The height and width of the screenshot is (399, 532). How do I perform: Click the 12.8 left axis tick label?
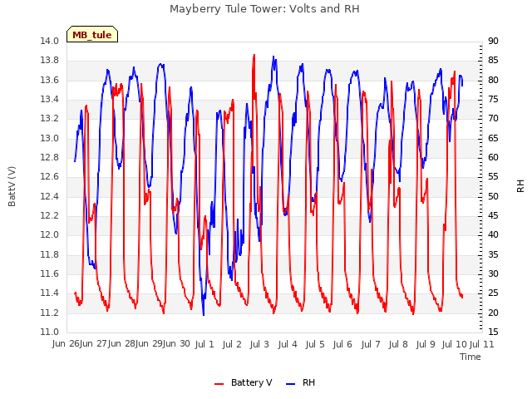[x=50, y=158]
